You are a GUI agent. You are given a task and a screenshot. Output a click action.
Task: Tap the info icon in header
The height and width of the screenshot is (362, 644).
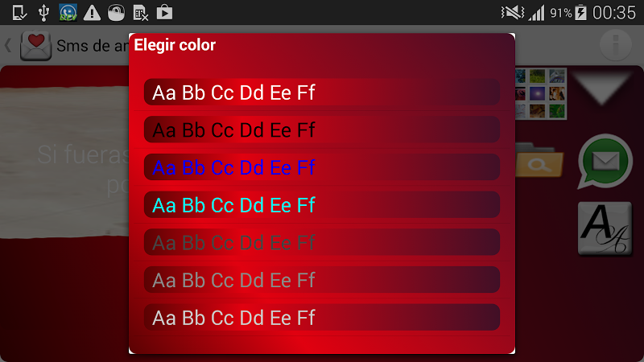click(616, 45)
